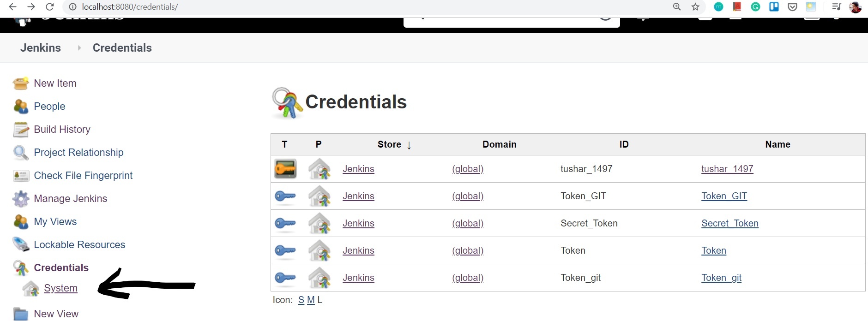The image size is (868, 321).
Task: Open the Jenkins store link in Token row
Action: pos(358,250)
